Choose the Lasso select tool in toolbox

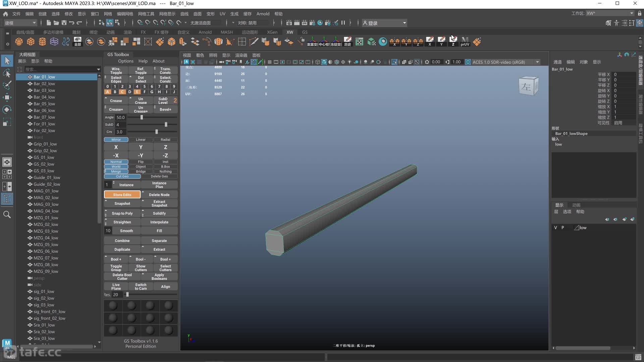(7, 73)
